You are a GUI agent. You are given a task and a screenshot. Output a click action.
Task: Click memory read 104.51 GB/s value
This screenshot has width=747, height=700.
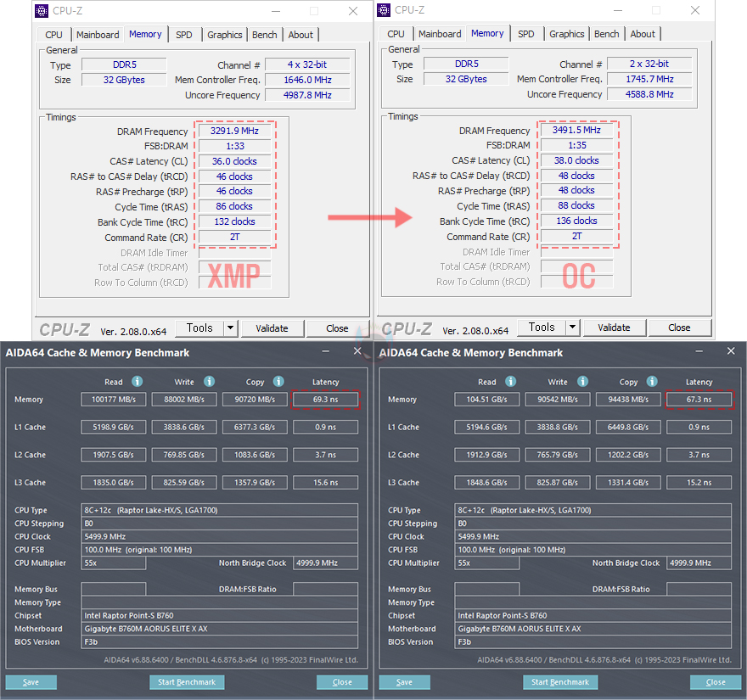[x=487, y=400]
